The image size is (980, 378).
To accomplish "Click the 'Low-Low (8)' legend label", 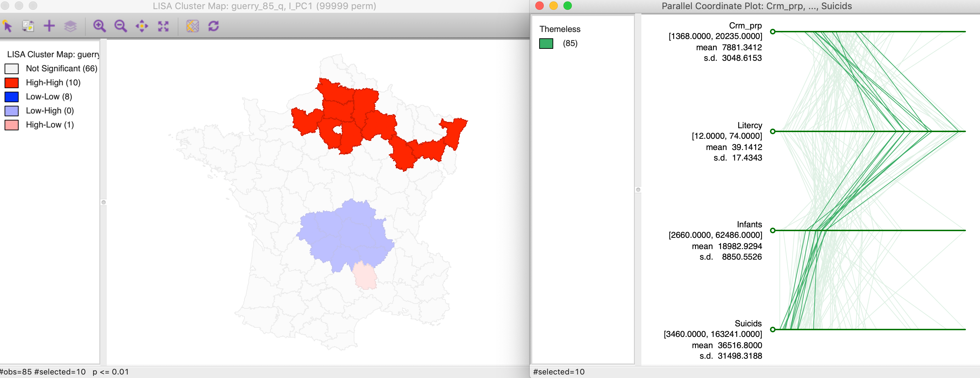I will click(x=49, y=97).
